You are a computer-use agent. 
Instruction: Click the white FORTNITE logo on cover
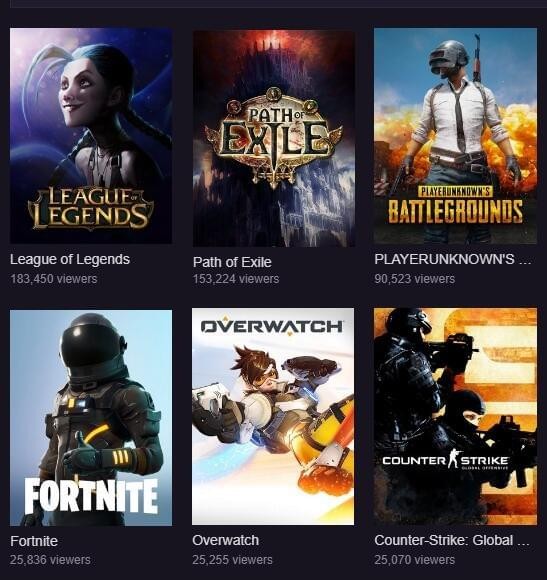tap(91, 496)
